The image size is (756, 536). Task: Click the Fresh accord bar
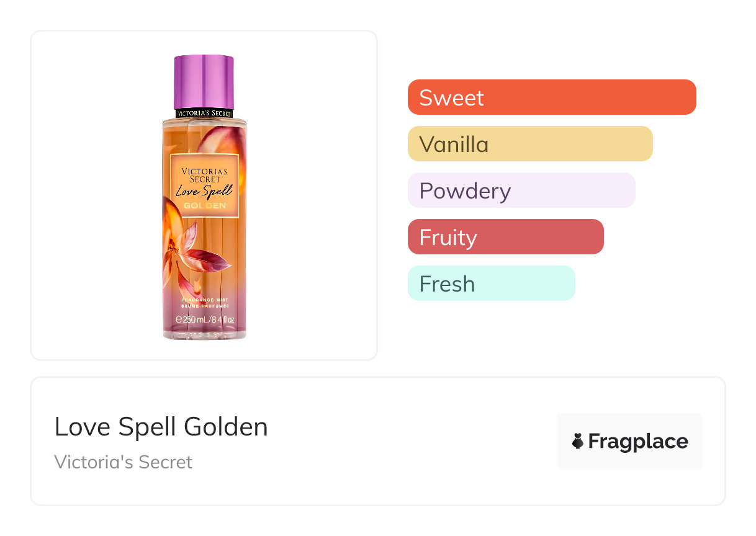[x=491, y=284]
